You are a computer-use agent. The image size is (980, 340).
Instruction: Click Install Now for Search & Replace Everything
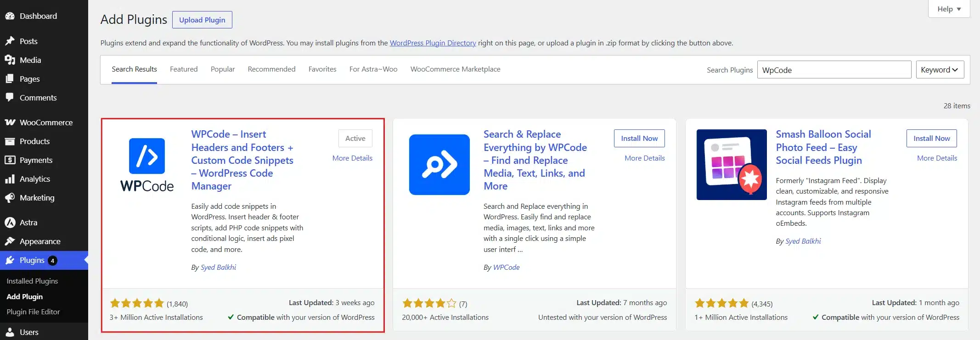639,138
